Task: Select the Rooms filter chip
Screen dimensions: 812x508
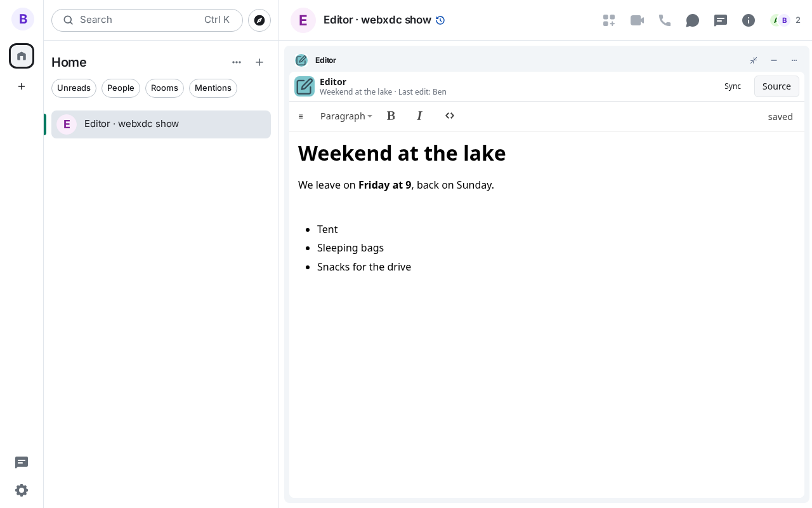Action: coord(164,88)
